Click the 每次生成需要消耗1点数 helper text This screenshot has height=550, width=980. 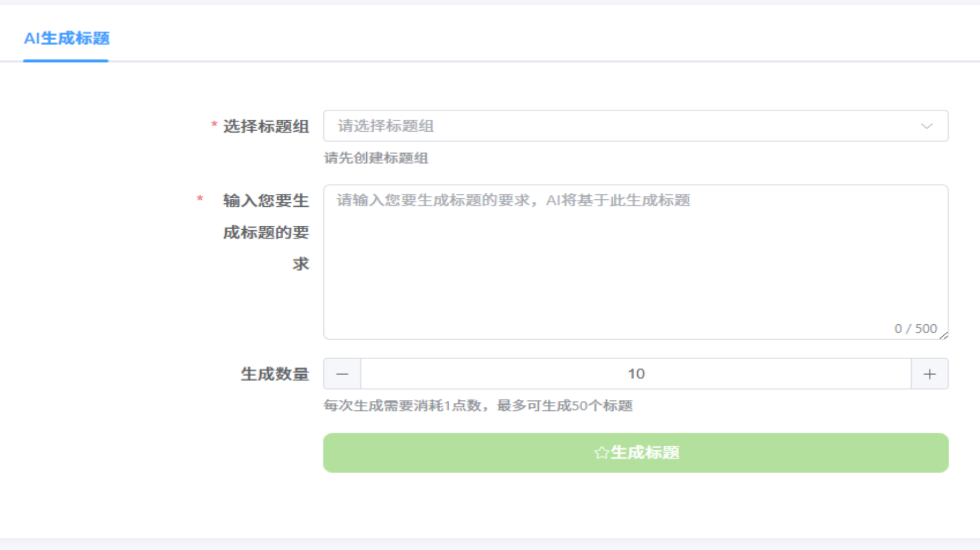(477, 406)
